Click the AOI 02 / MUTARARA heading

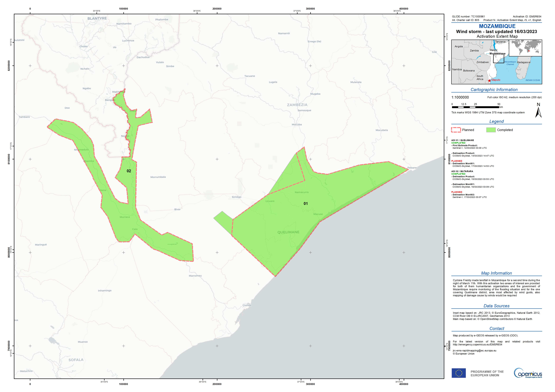click(x=462, y=171)
